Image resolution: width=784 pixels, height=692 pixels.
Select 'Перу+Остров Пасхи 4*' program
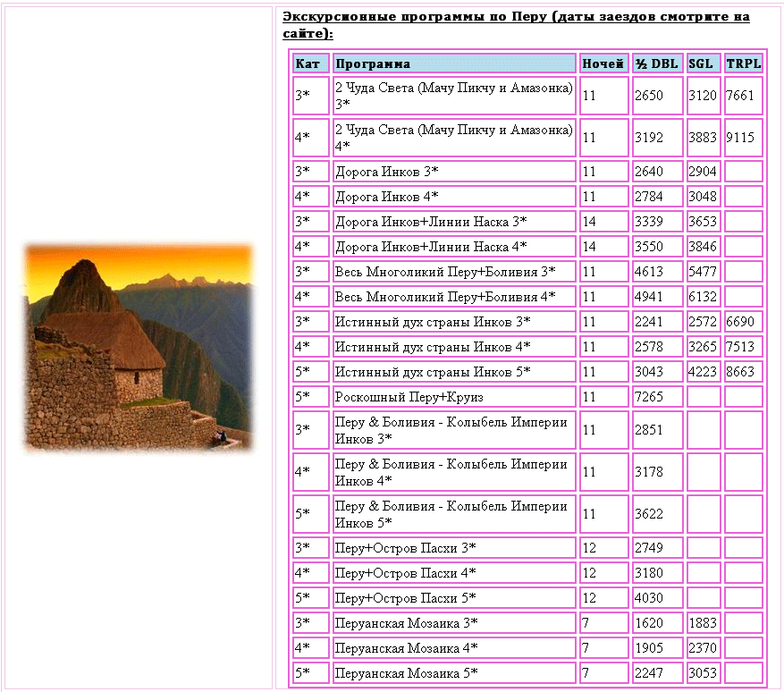406,572
